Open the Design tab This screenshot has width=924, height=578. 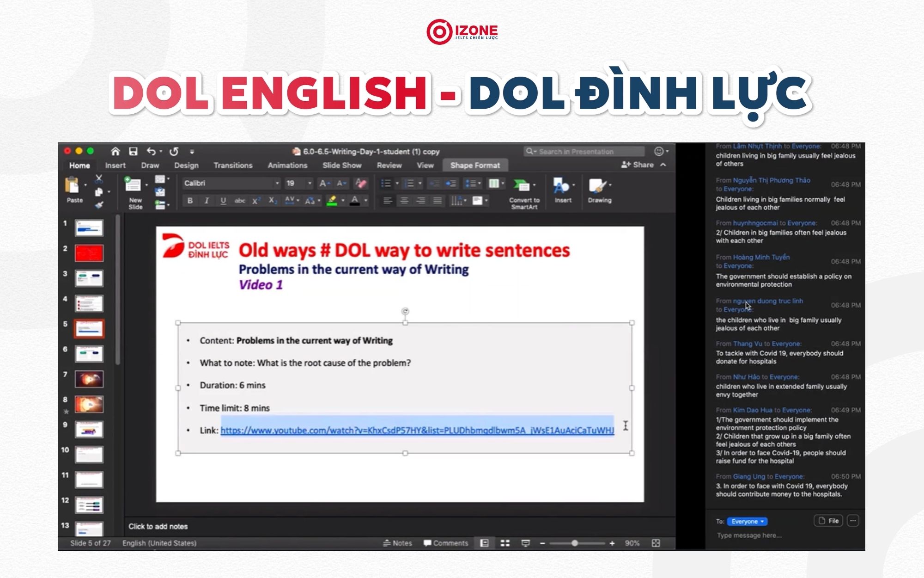[x=186, y=165]
